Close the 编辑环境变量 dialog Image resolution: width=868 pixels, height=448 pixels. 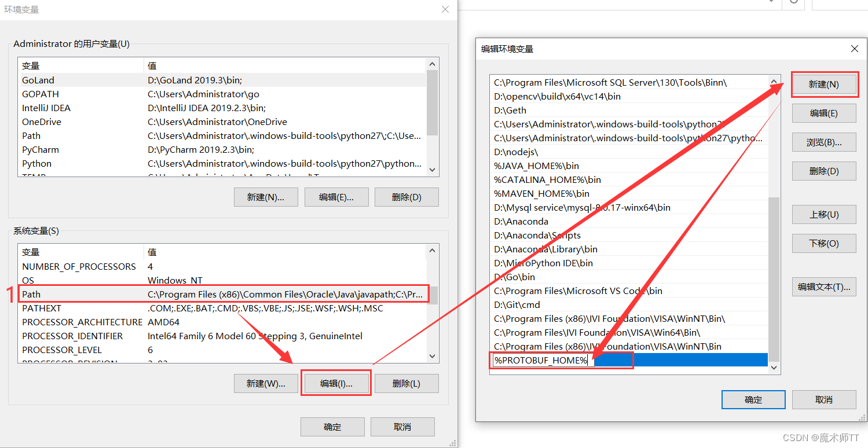pos(855,49)
